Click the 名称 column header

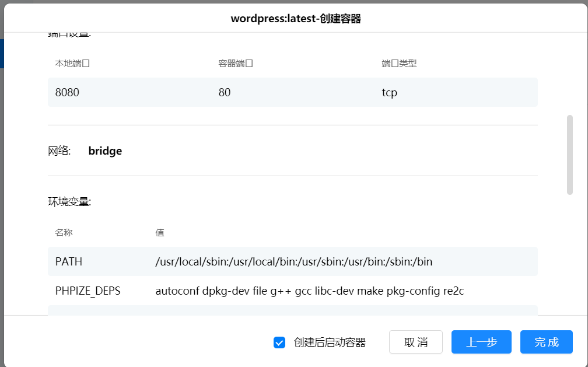pos(64,233)
